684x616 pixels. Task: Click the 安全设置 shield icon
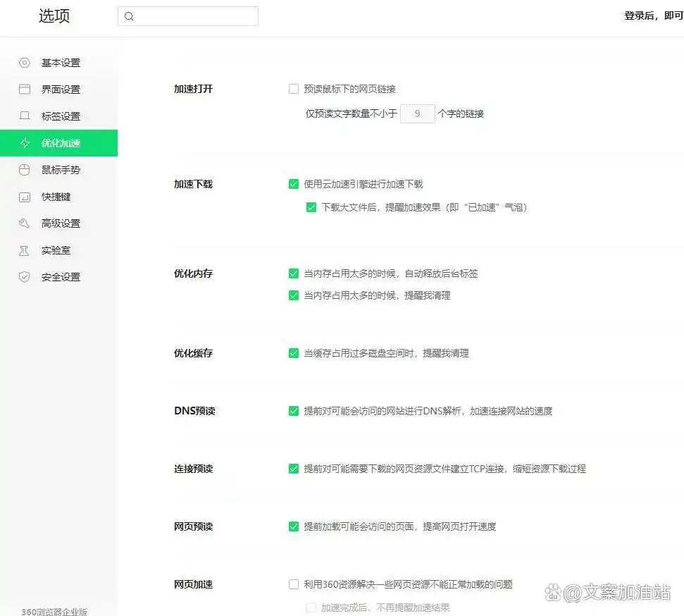click(x=25, y=277)
